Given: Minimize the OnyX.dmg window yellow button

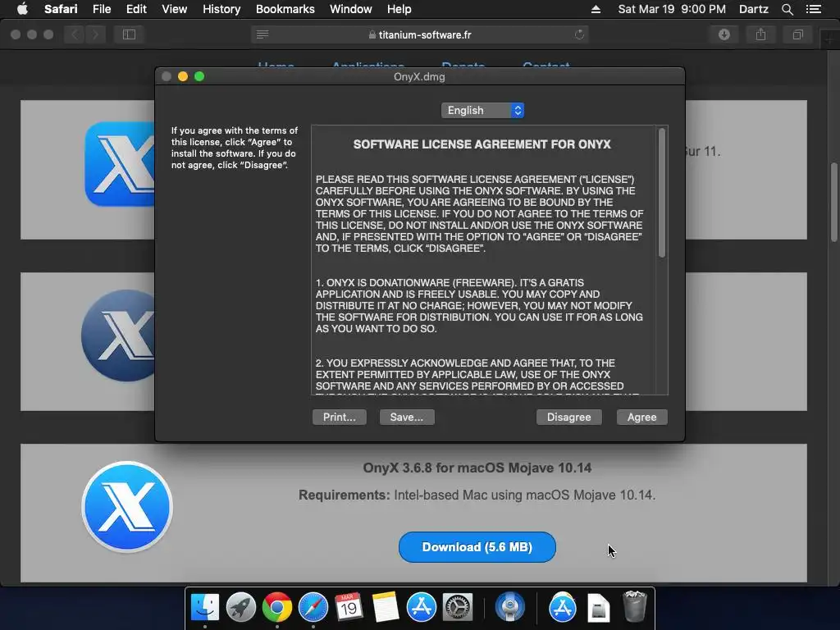Looking at the screenshot, I should coord(183,76).
